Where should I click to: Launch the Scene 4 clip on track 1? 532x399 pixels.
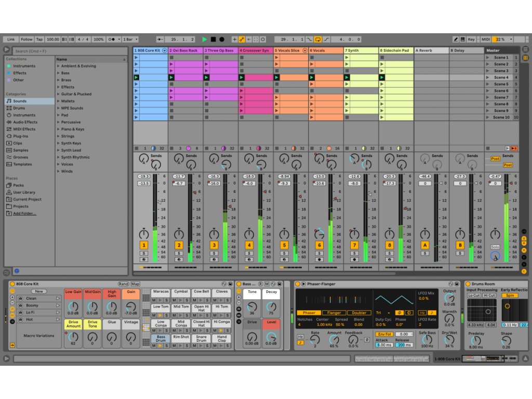click(x=137, y=77)
